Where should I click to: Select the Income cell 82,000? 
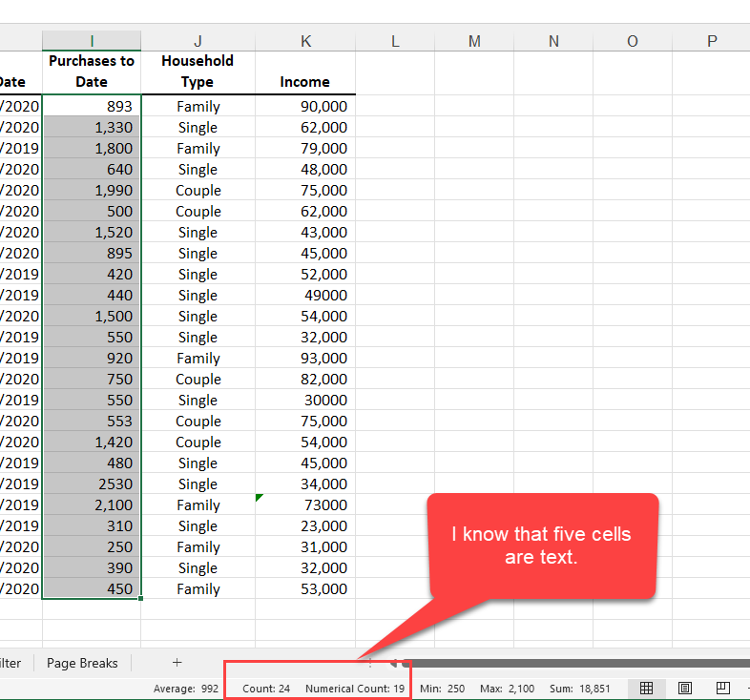click(x=305, y=379)
